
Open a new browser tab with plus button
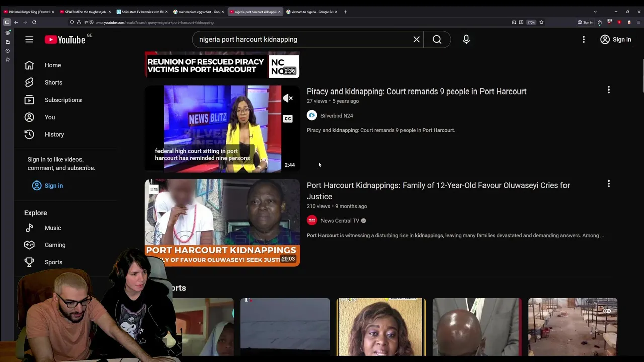pyautogui.click(x=345, y=12)
